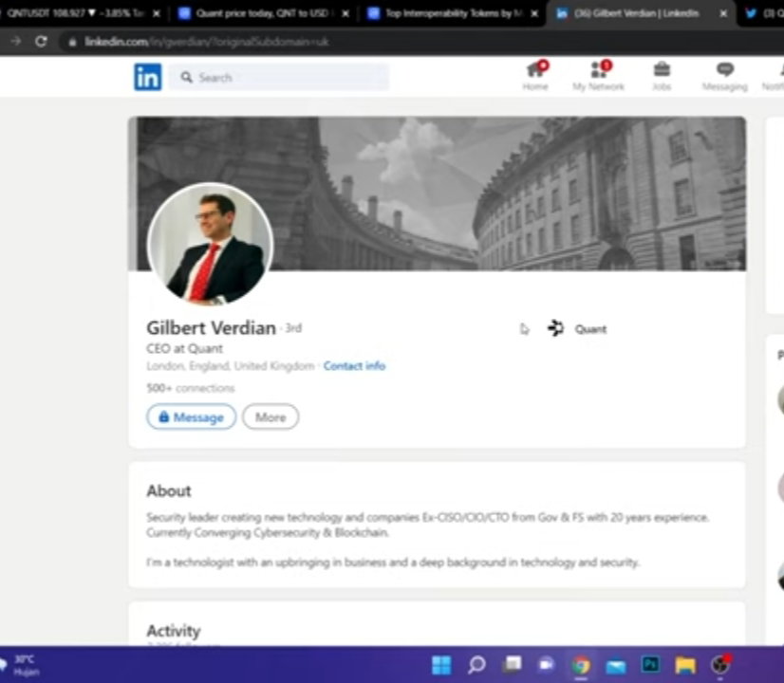
Task: Open the My Network icon
Action: [599, 76]
